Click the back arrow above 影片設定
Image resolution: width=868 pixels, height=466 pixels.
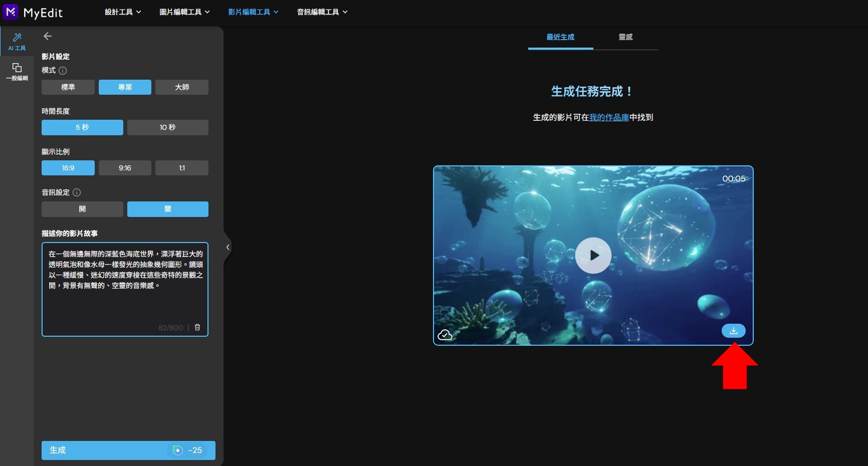[x=48, y=36]
